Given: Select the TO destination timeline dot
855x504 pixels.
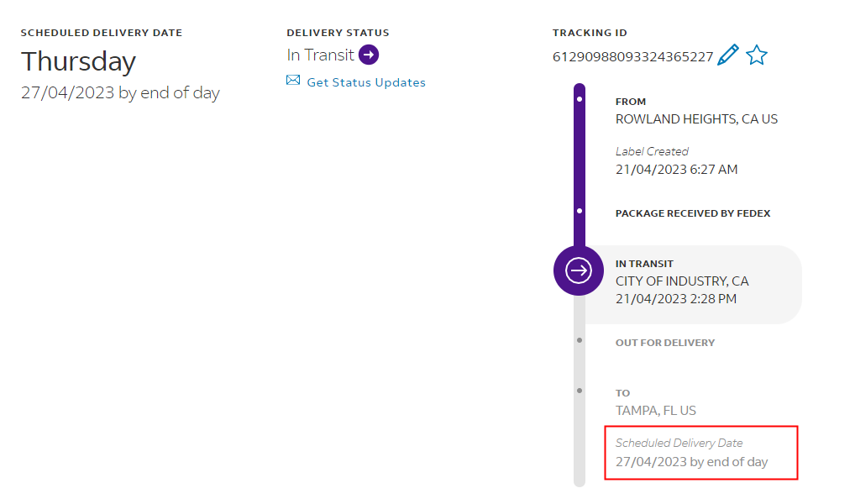Looking at the screenshot, I should point(580,391).
